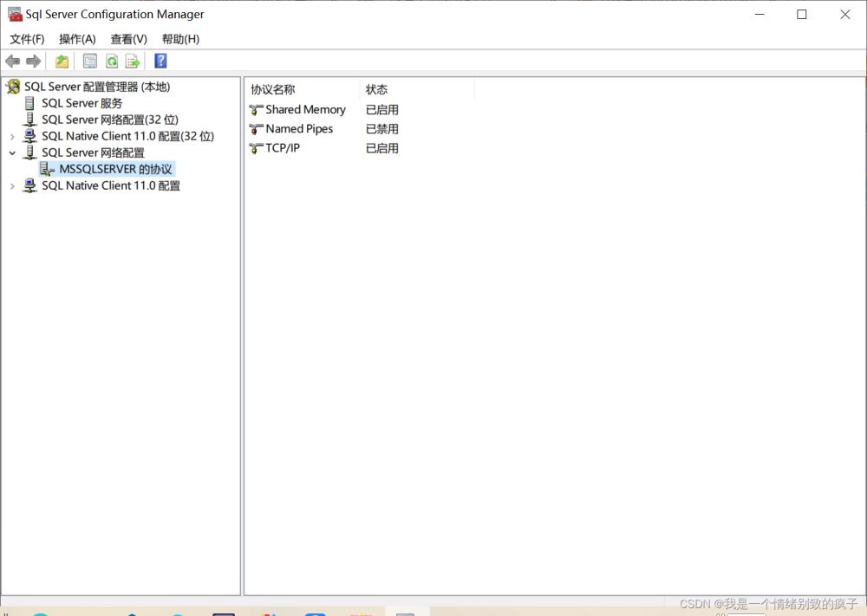Screen dimensions: 867x616
Task: Click the Forward arrow toolbar icon
Action: pyautogui.click(x=34, y=62)
